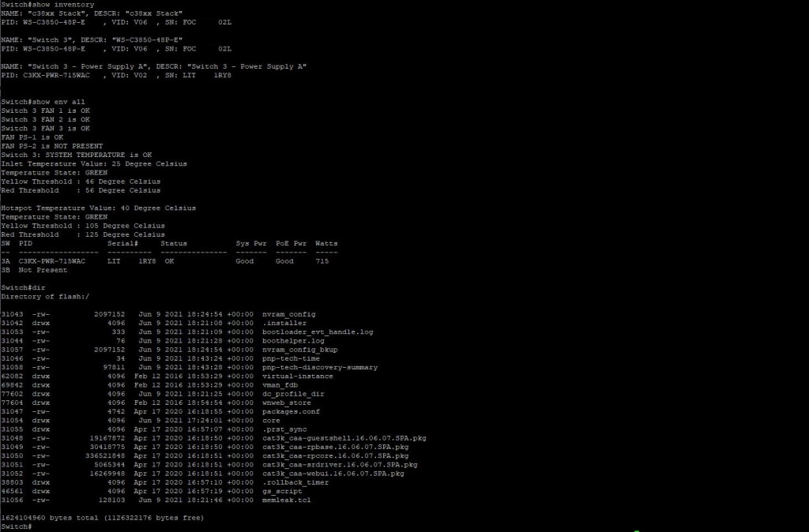Click 'pnp-tech-discovery-summary' file name

coord(320,368)
